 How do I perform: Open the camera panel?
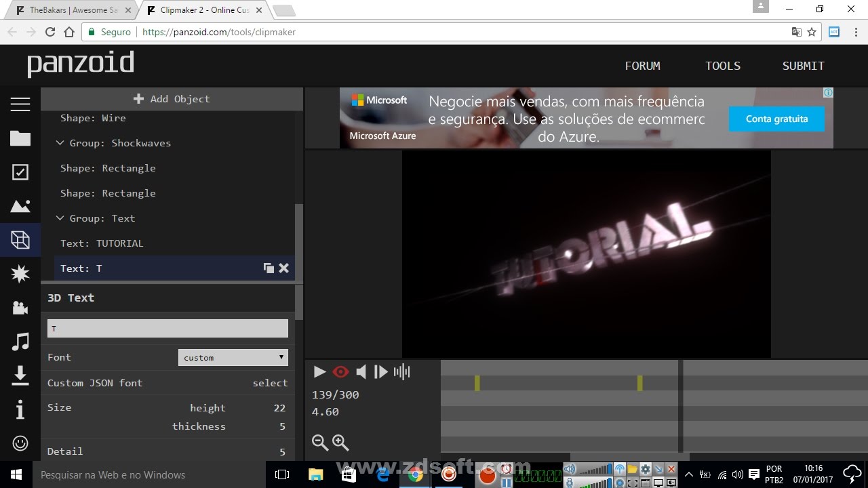pyautogui.click(x=20, y=308)
